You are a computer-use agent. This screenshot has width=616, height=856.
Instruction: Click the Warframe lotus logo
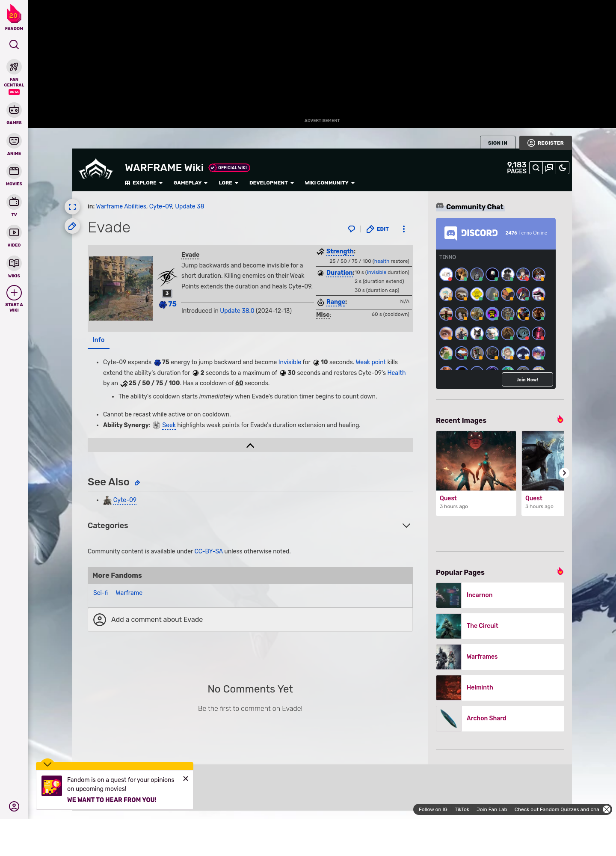point(96,169)
